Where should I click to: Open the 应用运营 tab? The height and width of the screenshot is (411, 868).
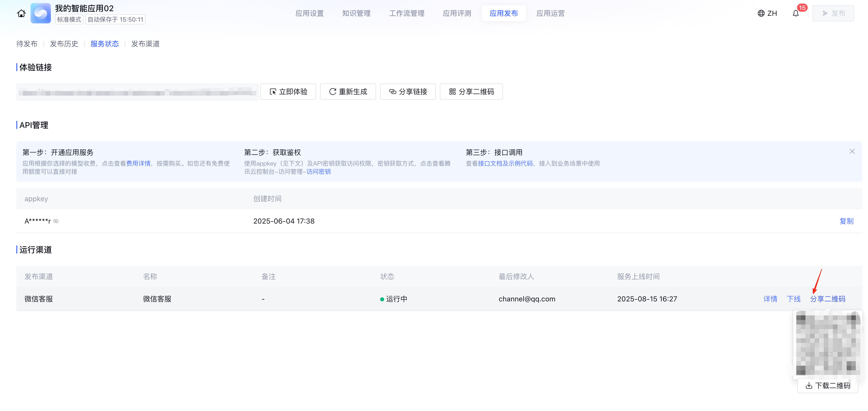[x=550, y=13]
